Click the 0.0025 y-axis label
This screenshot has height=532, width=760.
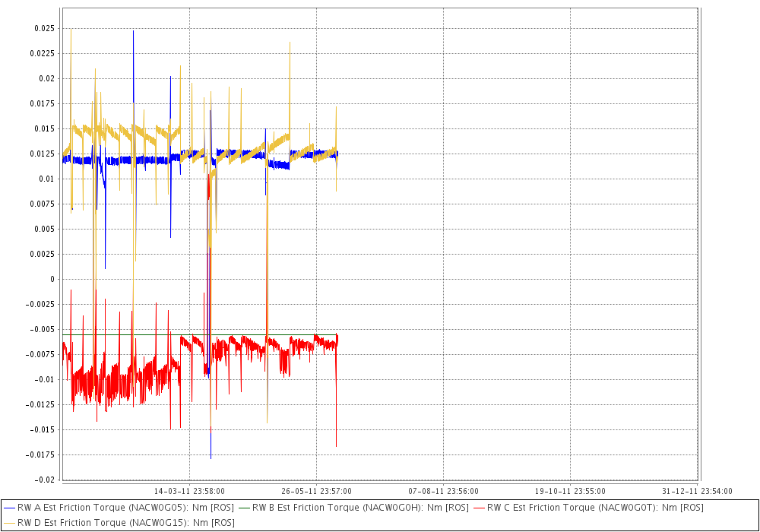click(43, 254)
